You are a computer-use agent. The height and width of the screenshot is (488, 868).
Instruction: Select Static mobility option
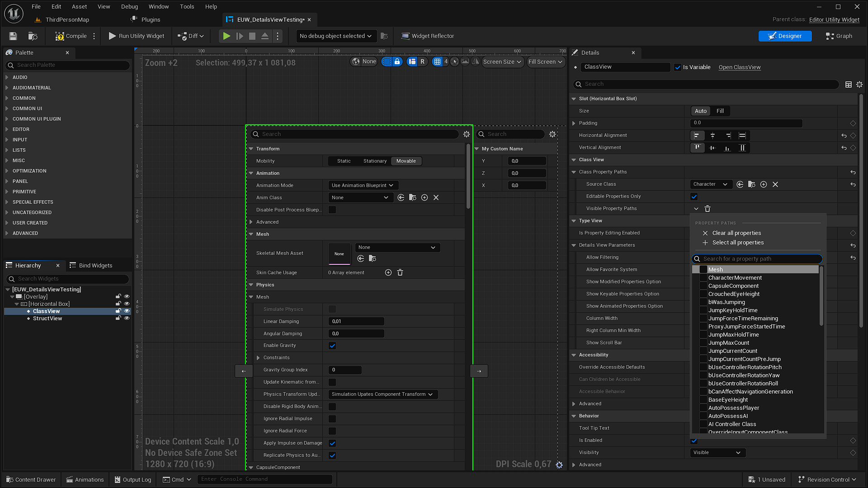(x=344, y=161)
